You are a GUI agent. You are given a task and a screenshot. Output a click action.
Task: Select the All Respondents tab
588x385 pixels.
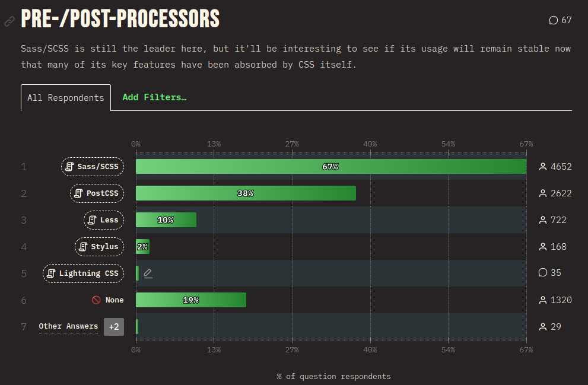(66, 98)
